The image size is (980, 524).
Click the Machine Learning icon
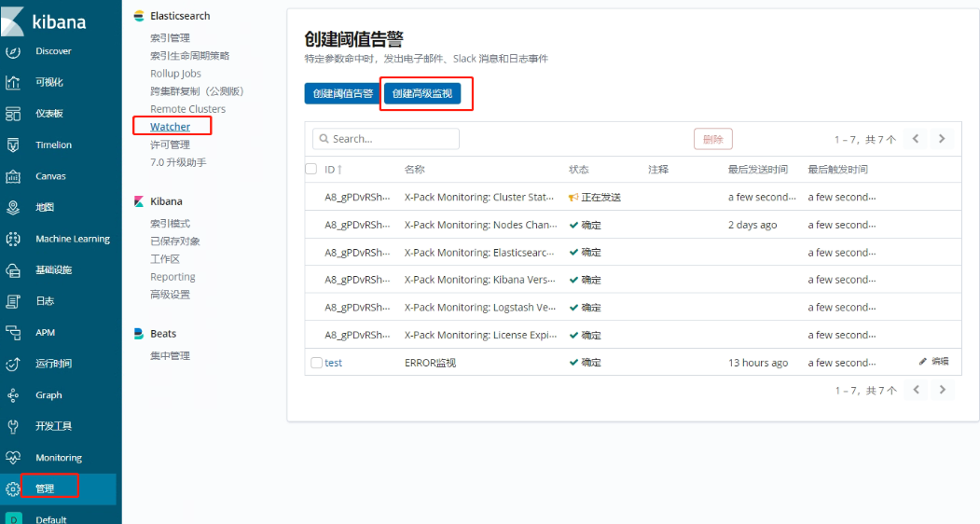coord(13,239)
